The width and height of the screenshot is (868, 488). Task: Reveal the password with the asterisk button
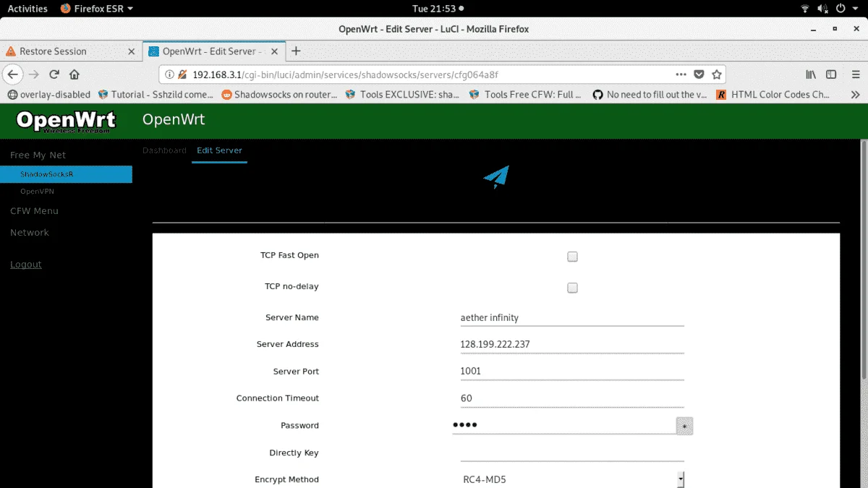point(684,427)
